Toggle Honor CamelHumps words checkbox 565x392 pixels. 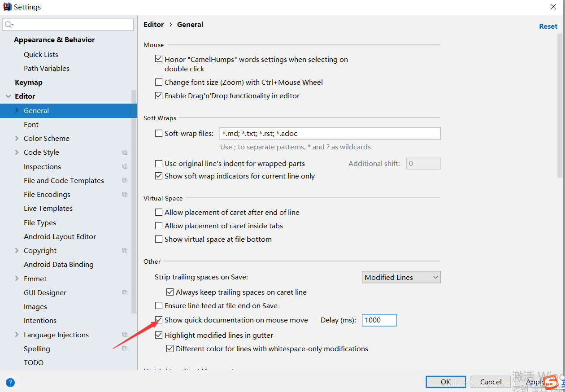pyautogui.click(x=159, y=59)
